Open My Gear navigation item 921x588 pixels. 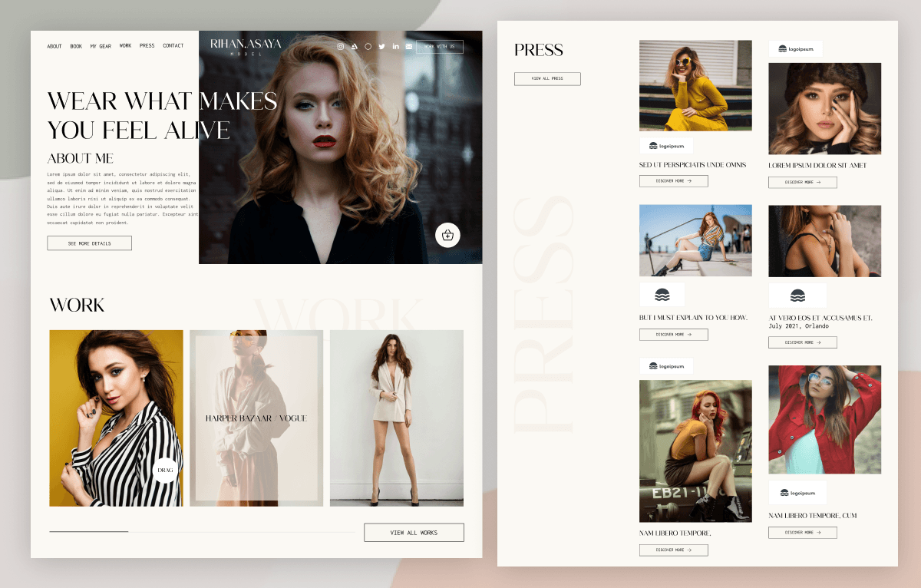click(101, 46)
